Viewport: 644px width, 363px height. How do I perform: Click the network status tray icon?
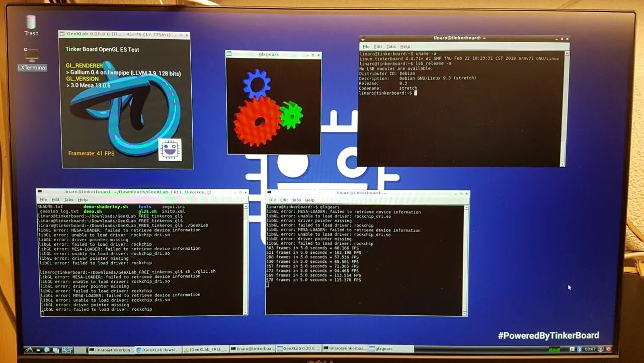point(601,349)
